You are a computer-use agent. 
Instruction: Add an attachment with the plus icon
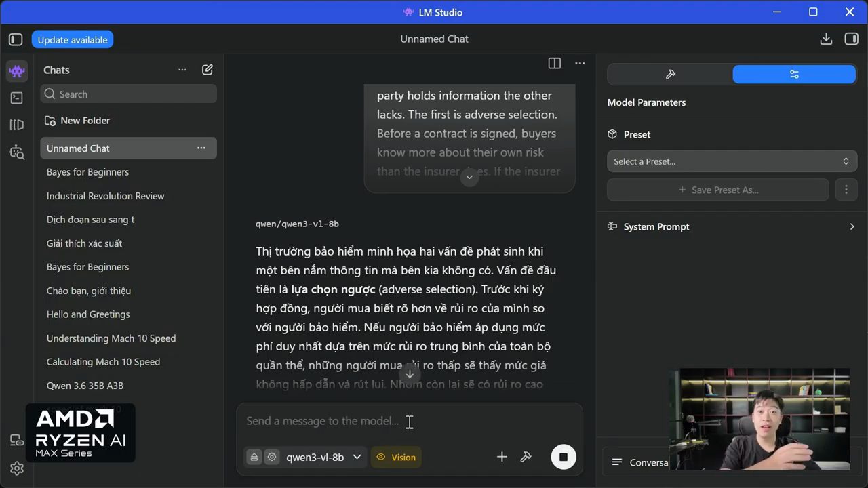click(502, 457)
